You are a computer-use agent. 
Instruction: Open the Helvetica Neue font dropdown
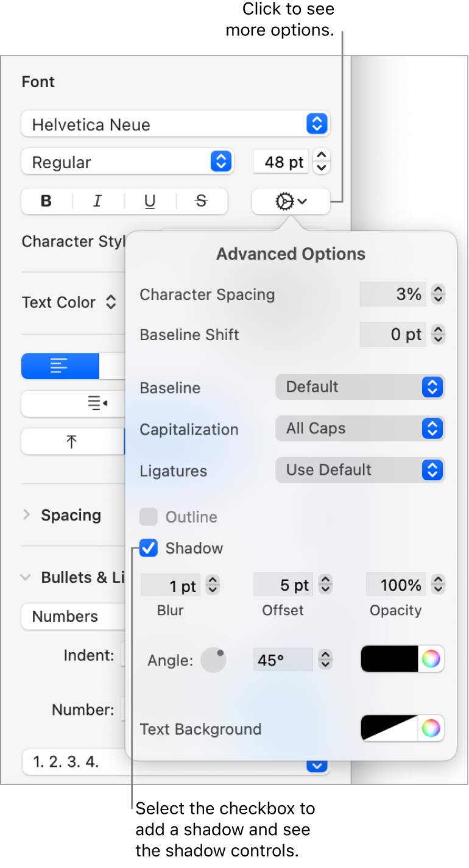[175, 124]
